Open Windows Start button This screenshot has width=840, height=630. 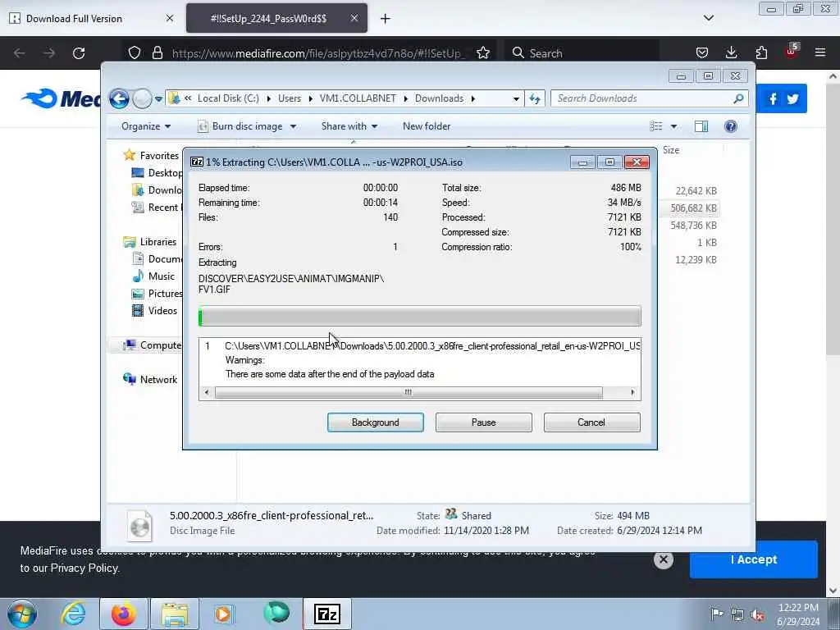click(x=22, y=614)
